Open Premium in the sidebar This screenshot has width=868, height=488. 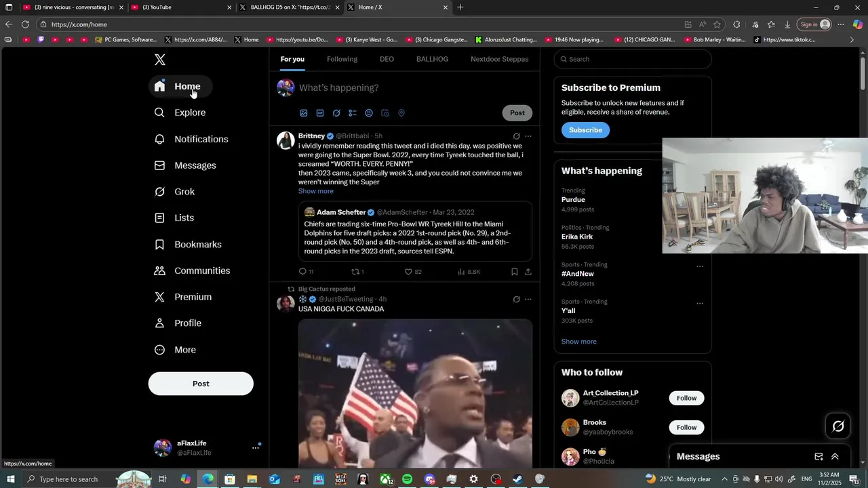183,297
